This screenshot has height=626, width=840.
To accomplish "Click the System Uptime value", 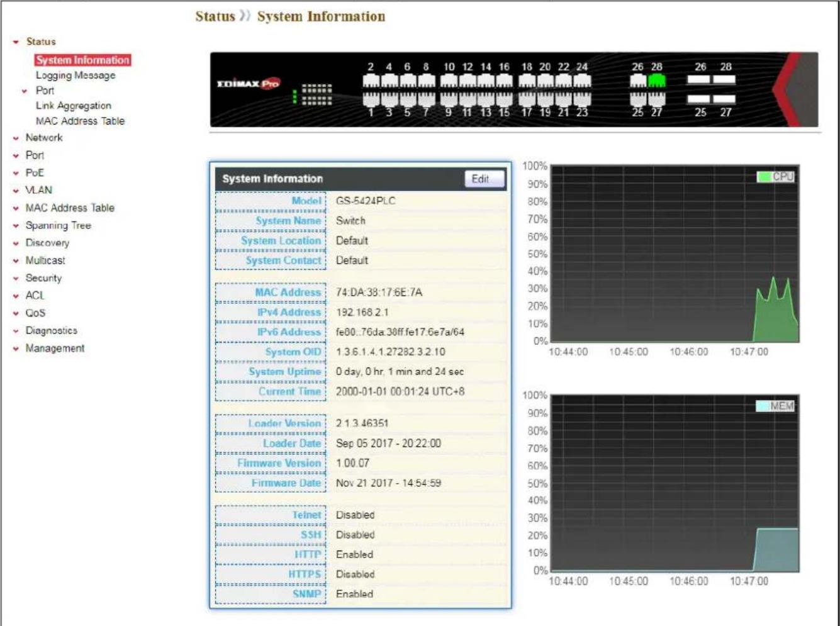I will [x=400, y=372].
